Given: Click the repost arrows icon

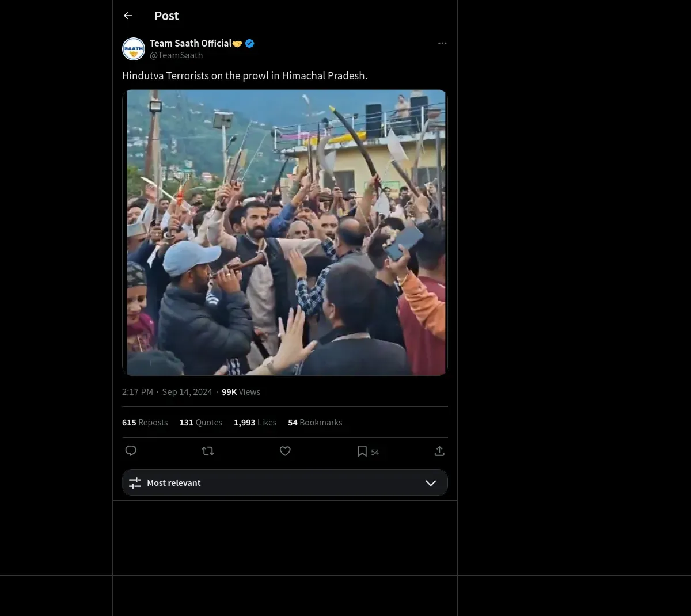Looking at the screenshot, I should [208, 451].
